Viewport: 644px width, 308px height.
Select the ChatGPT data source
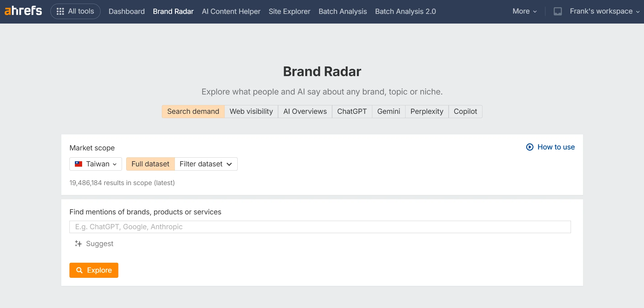point(352,111)
